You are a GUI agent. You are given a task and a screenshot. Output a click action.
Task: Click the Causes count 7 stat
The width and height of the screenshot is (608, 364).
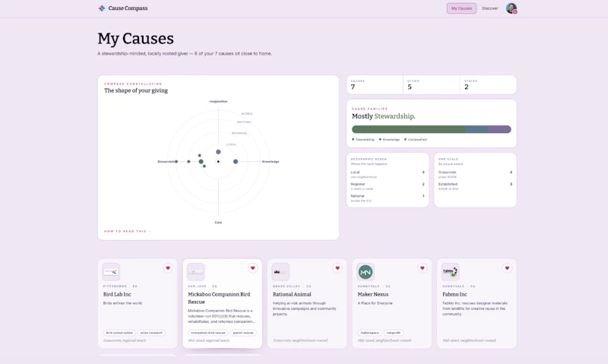coord(375,84)
